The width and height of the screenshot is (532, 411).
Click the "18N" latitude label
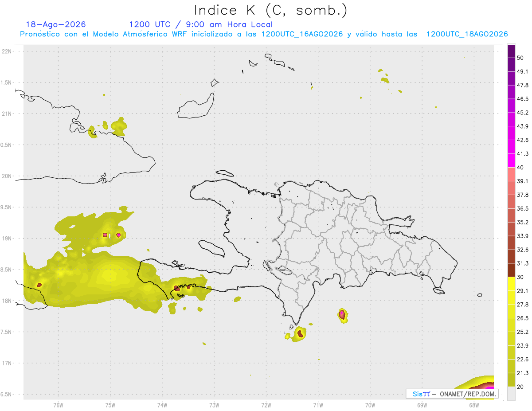(x=7, y=301)
